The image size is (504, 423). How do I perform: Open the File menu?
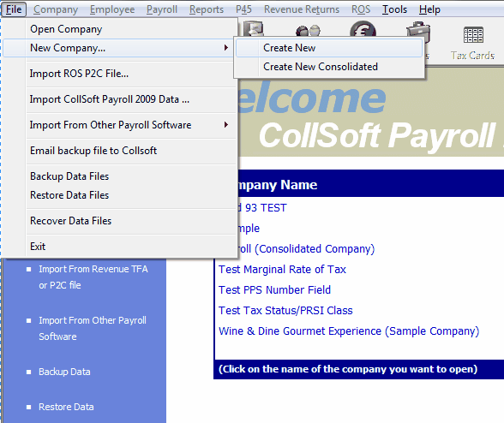point(14,9)
